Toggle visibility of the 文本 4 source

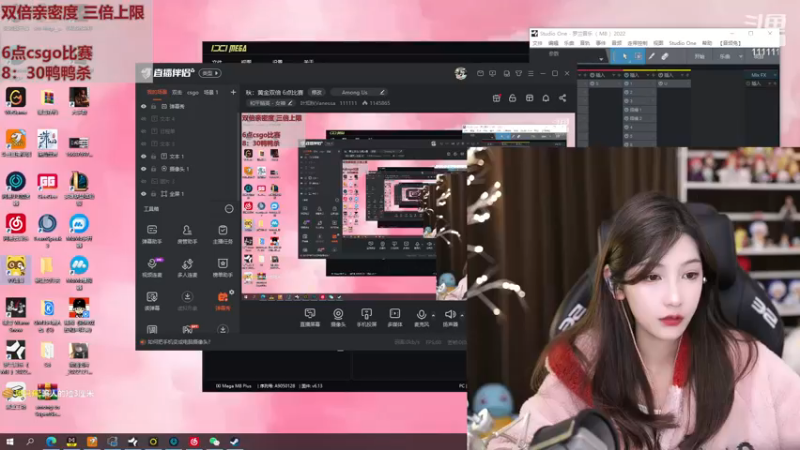(143, 119)
